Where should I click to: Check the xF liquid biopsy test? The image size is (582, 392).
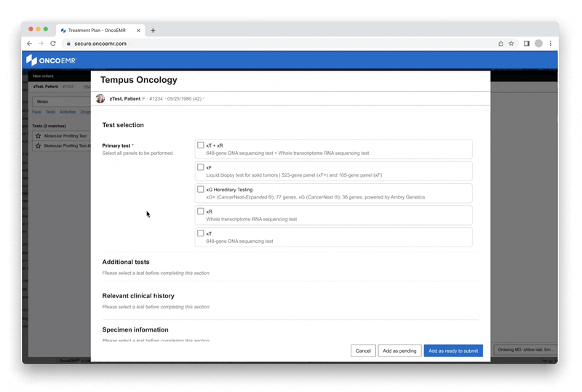click(x=201, y=167)
